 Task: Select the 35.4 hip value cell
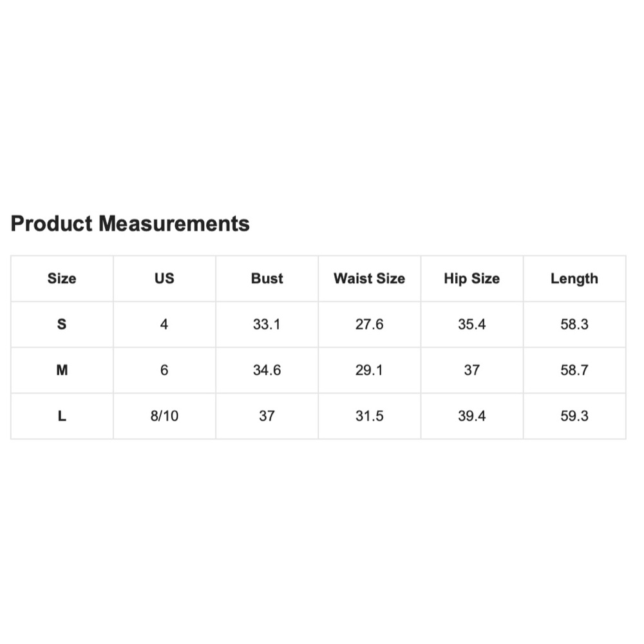(x=471, y=325)
